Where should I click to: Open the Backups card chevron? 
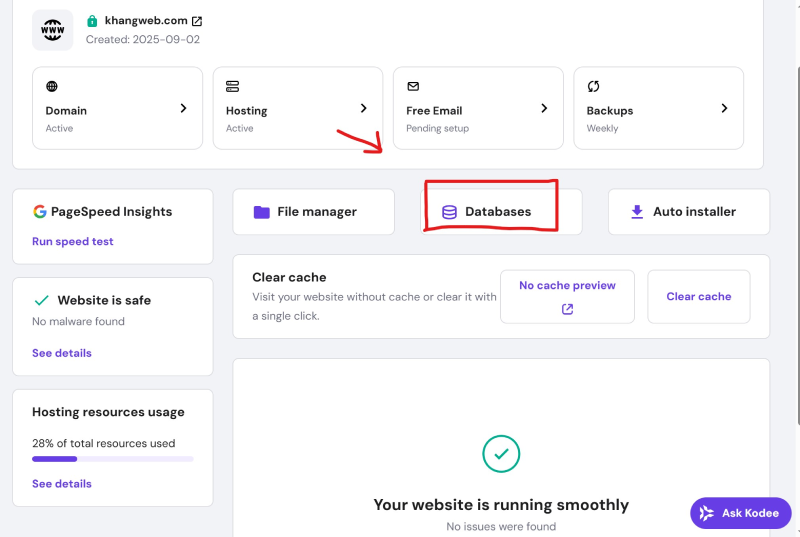pos(724,108)
